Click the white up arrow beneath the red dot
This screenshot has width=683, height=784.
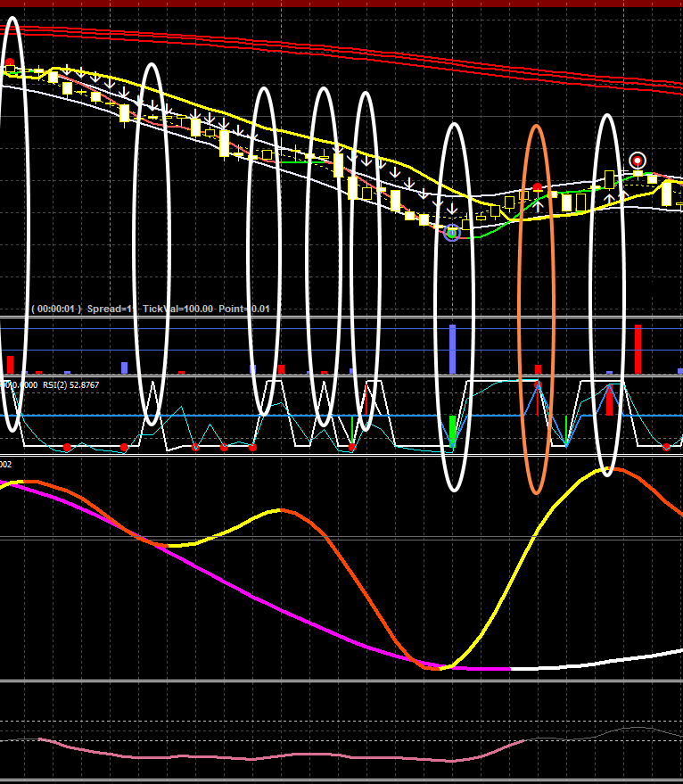pyautogui.click(x=538, y=205)
